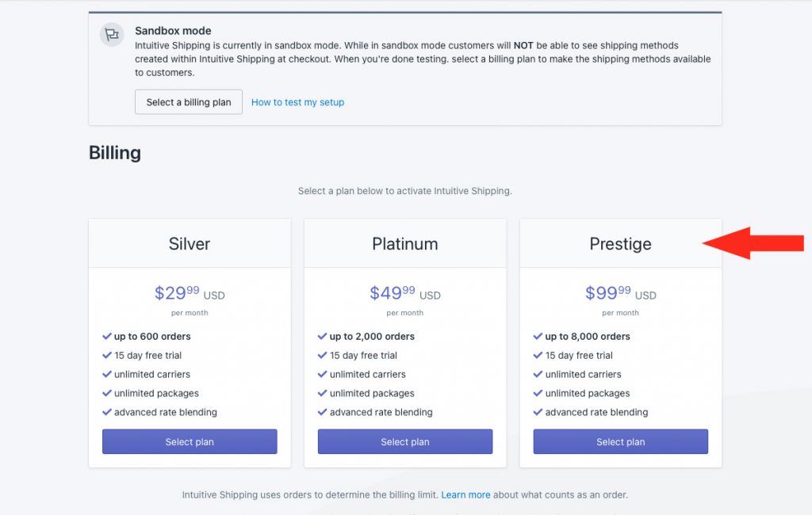Click Platinum's unlimited carriers checkmark

point(322,374)
